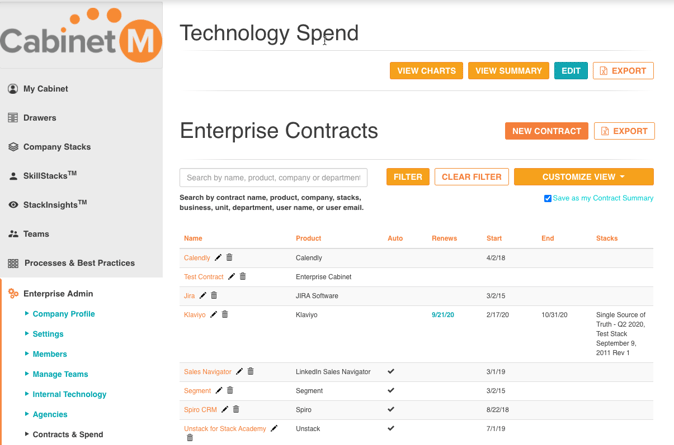
Task: Expand the Contracts & Spend submenu
Action: 68,434
